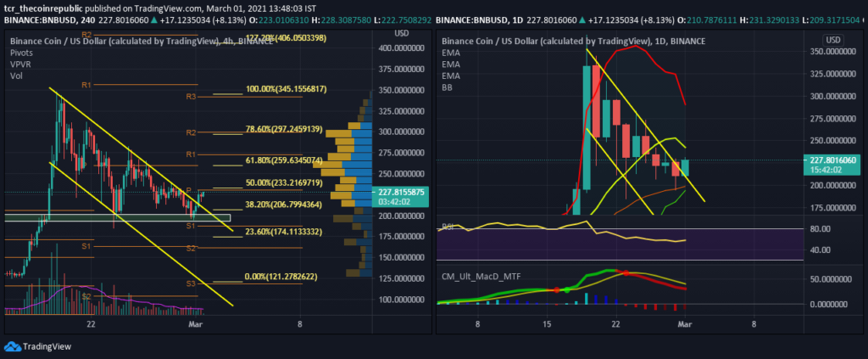This screenshot has height=359, width=868.
Task: Click the Mar date label on the daily chart
Action: [685, 324]
